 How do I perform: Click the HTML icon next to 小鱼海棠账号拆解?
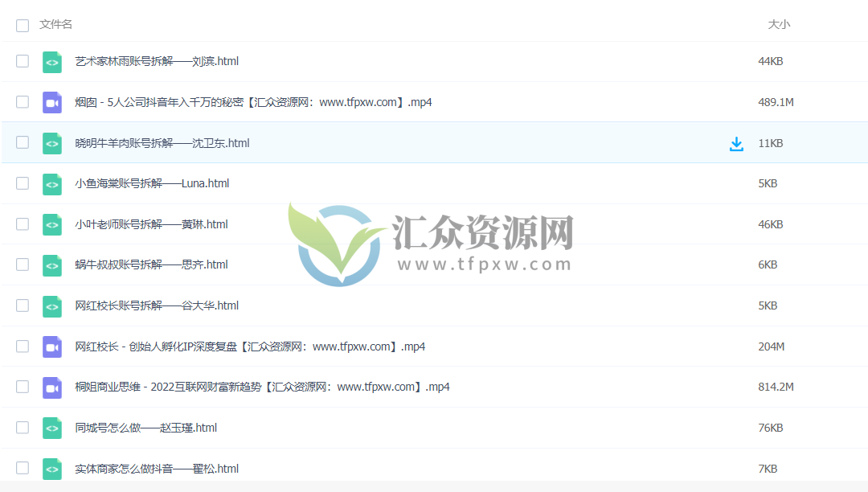pos(51,183)
